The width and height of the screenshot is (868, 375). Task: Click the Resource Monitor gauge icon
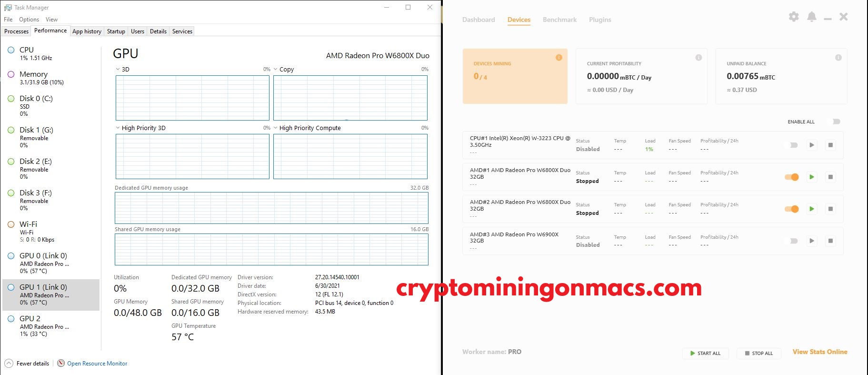click(61, 363)
